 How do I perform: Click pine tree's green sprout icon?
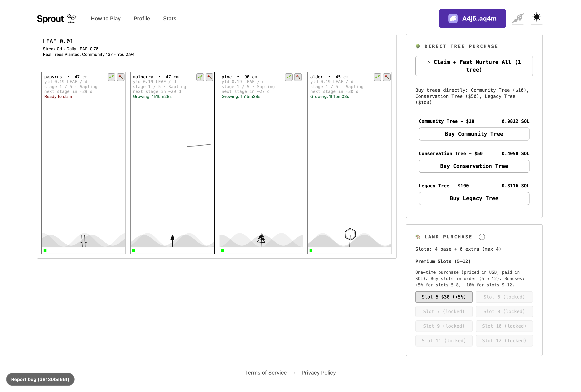289,77
